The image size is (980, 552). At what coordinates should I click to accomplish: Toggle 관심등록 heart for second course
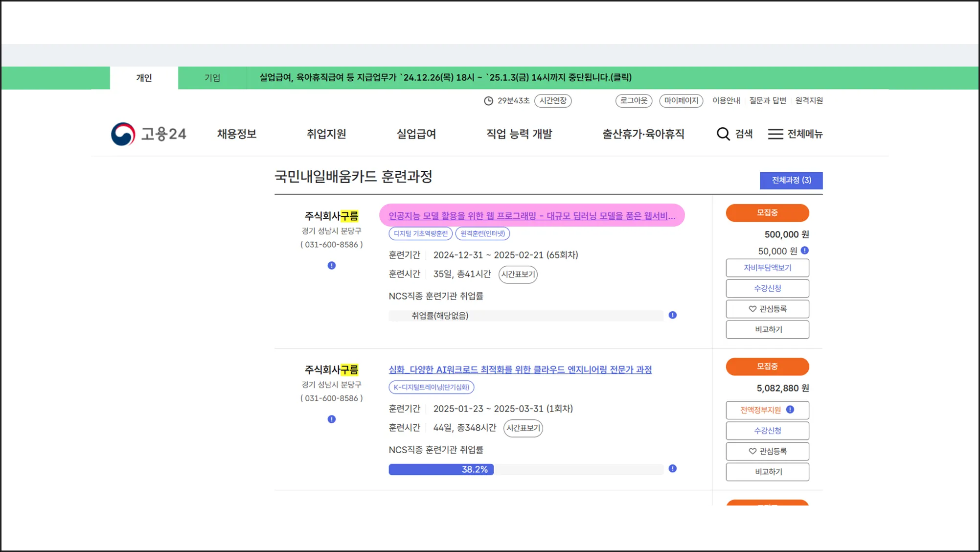(752, 451)
